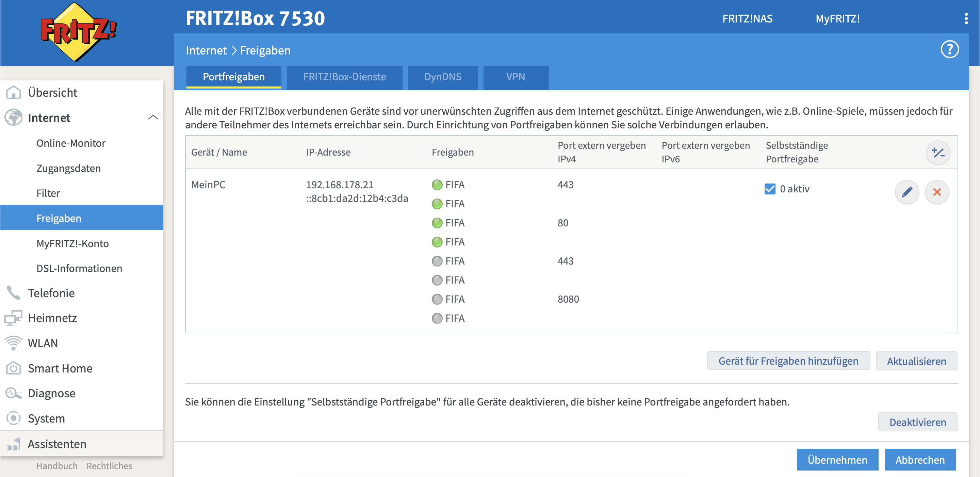Open Smart Home in sidebar
980x477 pixels.
coord(60,368)
